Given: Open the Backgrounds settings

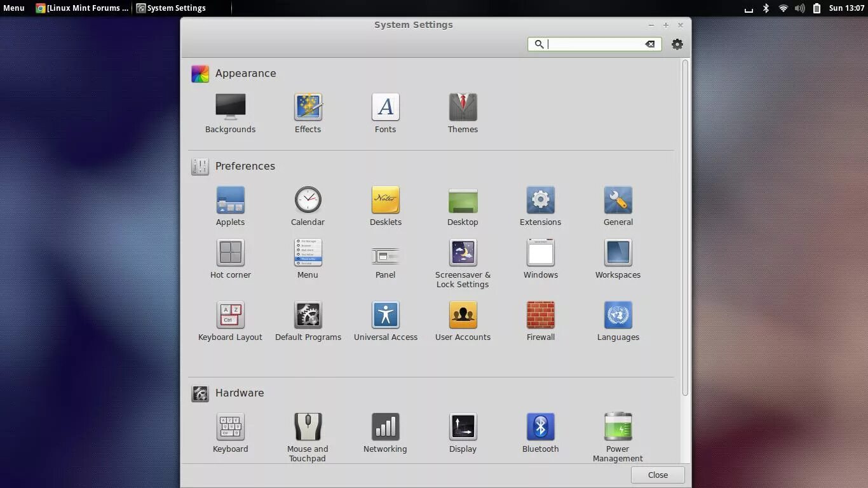Looking at the screenshot, I should pyautogui.click(x=230, y=113).
